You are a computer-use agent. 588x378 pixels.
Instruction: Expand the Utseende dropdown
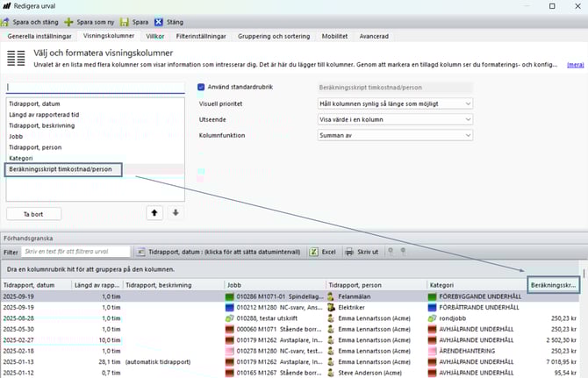[393, 121]
